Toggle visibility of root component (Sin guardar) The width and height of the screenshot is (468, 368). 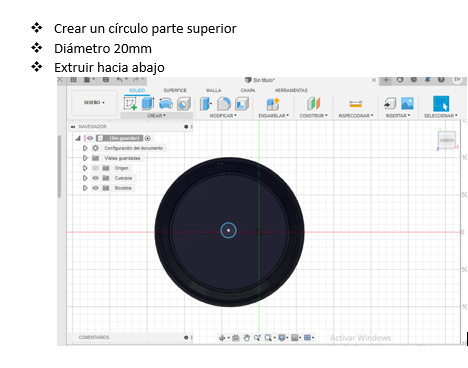[x=90, y=138]
